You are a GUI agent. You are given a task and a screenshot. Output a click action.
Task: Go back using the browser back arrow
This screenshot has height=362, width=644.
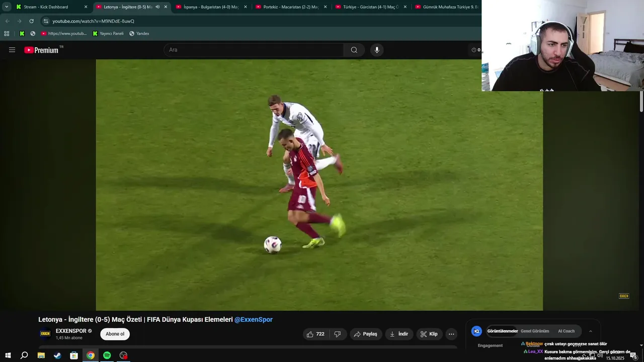pyautogui.click(x=7, y=21)
